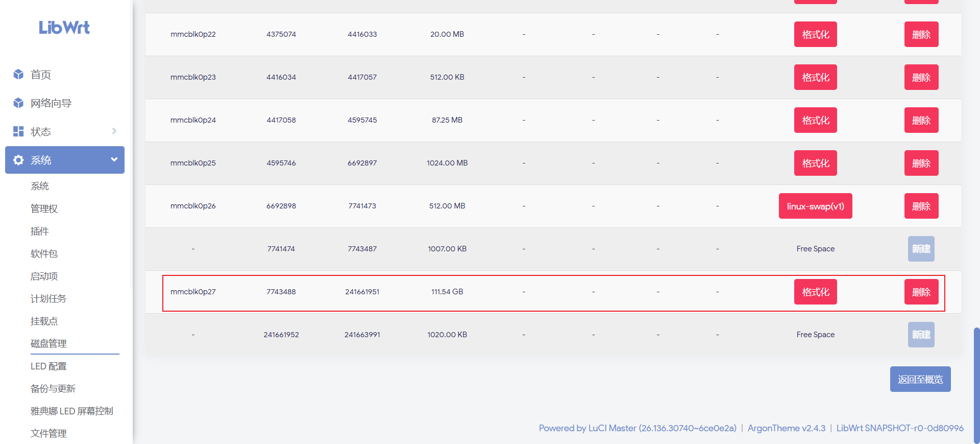Open LibWrt SNAPSHOT-r0-0d80996 link

900,428
